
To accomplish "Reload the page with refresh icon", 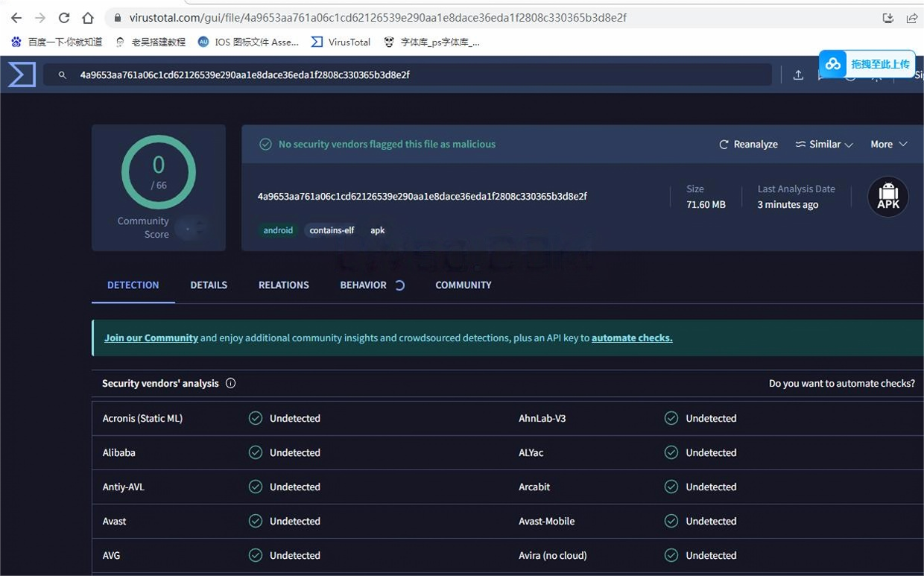I will pyautogui.click(x=64, y=18).
